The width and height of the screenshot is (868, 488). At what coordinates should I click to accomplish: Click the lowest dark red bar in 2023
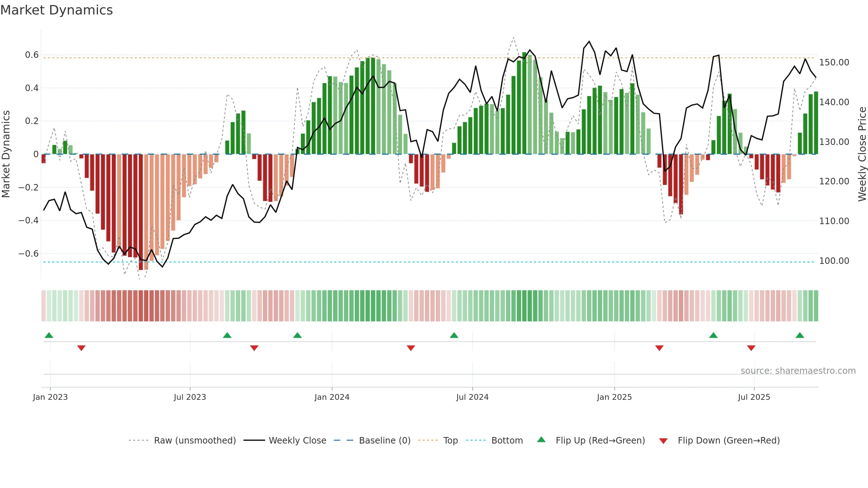[141, 212]
